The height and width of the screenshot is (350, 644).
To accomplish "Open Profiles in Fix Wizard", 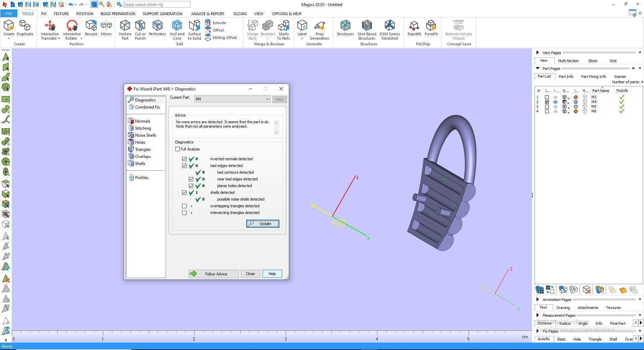I will point(139,178).
